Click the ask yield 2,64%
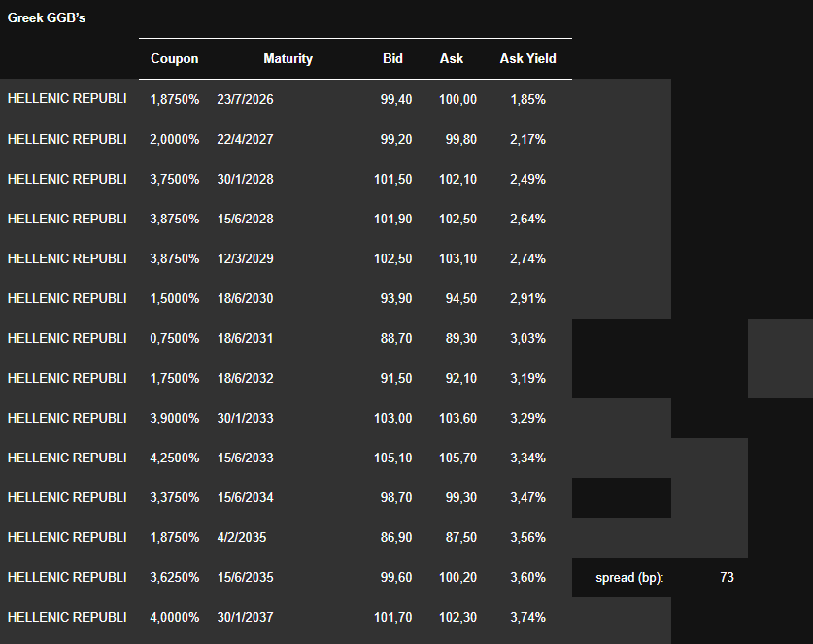Screen dimensions: 813x644 (x=527, y=219)
